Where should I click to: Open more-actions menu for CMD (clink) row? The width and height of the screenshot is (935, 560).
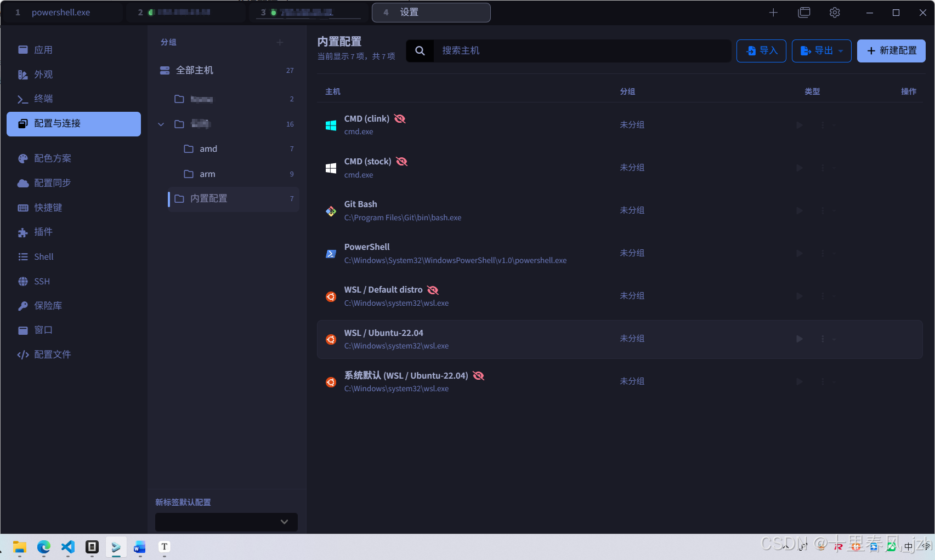(x=823, y=125)
